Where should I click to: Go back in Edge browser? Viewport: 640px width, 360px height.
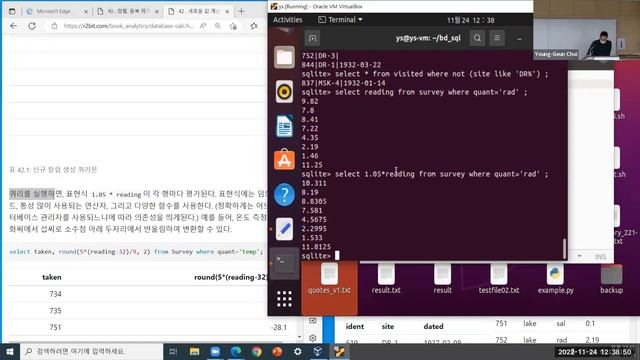[13, 26]
